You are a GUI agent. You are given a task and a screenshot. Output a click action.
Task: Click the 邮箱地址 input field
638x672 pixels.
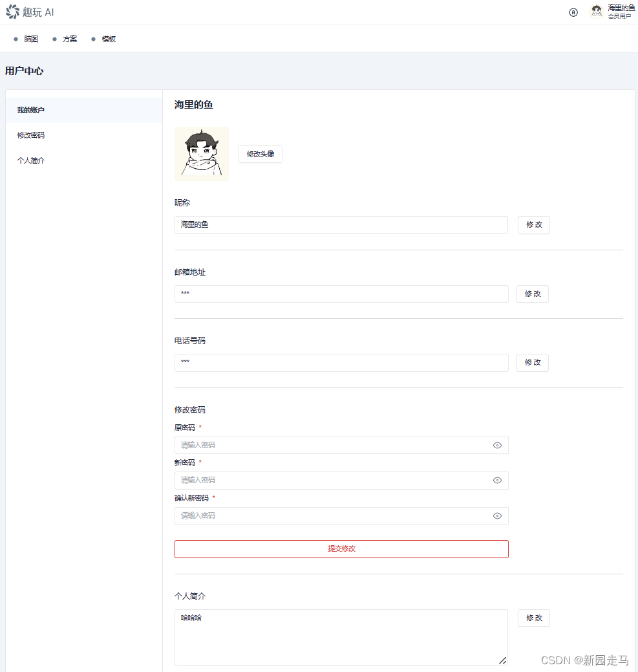click(341, 294)
